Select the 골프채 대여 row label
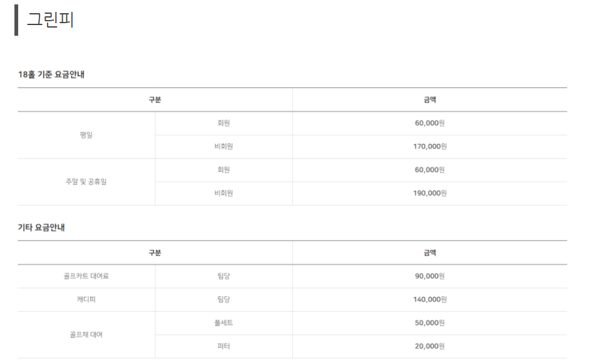The width and height of the screenshot is (595, 364). tap(86, 335)
